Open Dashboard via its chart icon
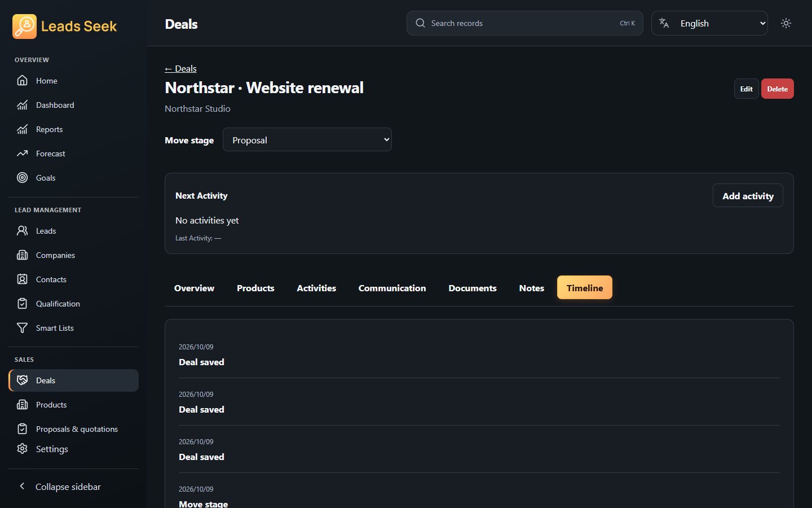This screenshot has width=812, height=508. (22, 105)
